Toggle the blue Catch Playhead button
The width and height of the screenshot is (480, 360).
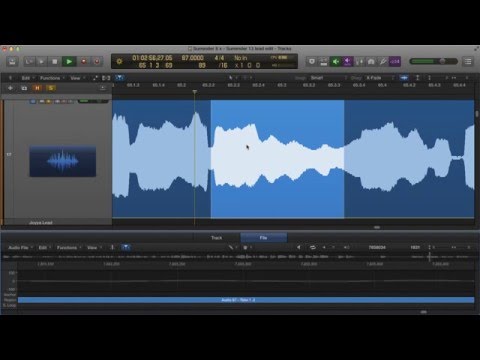click(119, 78)
